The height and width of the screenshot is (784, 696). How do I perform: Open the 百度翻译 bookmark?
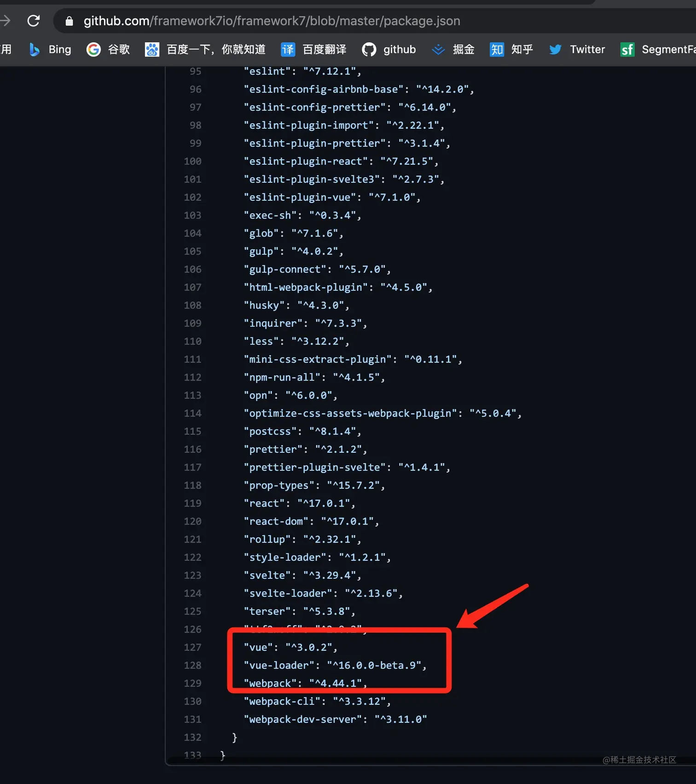pos(313,49)
